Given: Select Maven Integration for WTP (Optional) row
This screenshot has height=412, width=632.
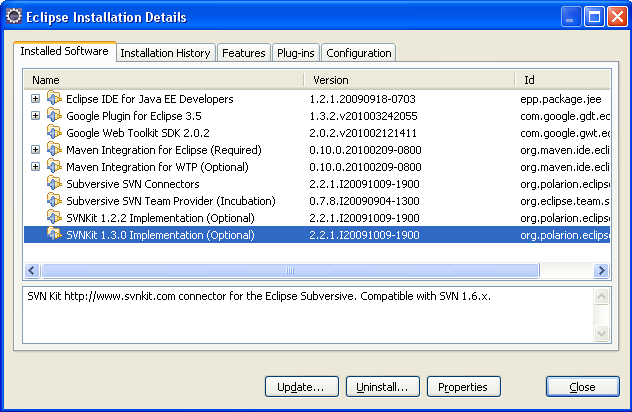Looking at the screenshot, I should click(x=317, y=166).
